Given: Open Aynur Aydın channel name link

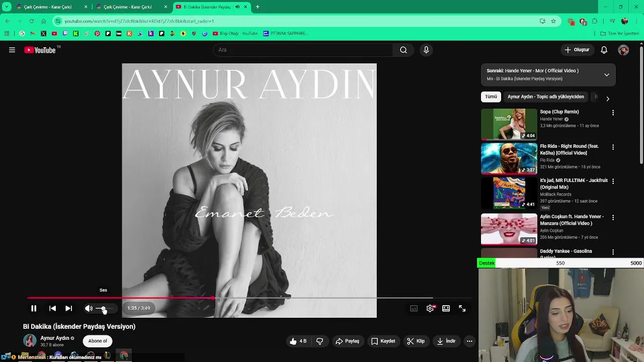Looking at the screenshot, I should (55, 338).
